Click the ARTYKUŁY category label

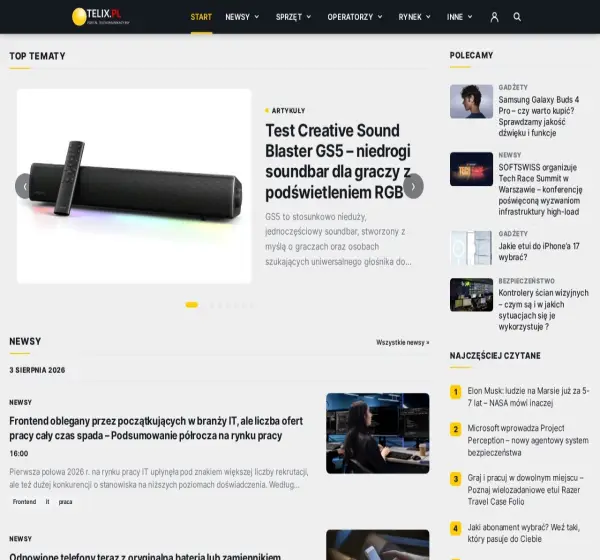click(x=288, y=111)
